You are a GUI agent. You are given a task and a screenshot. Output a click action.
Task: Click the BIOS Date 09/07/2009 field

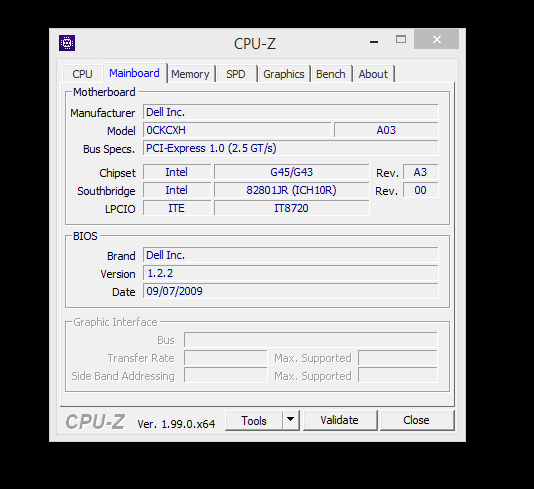(291, 291)
